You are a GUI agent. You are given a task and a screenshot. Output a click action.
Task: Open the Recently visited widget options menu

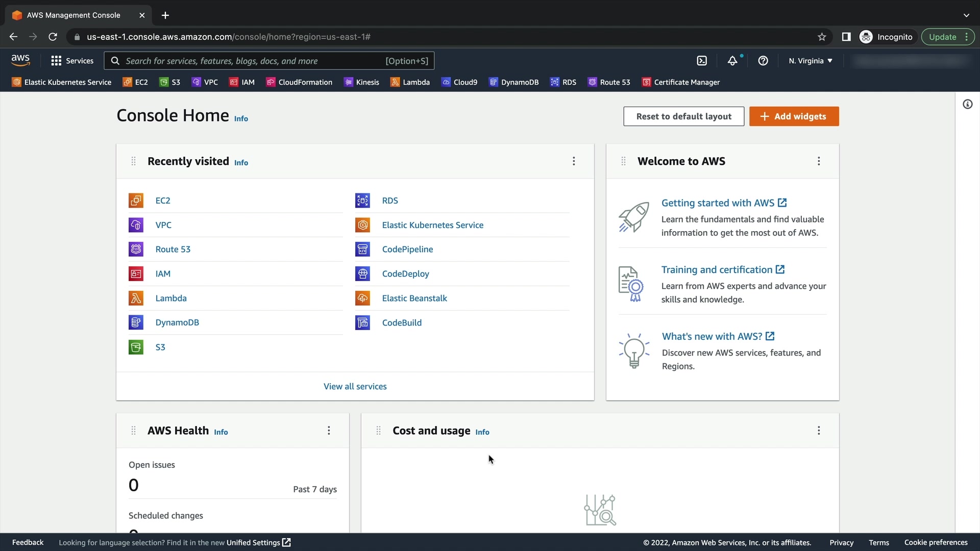tap(574, 161)
